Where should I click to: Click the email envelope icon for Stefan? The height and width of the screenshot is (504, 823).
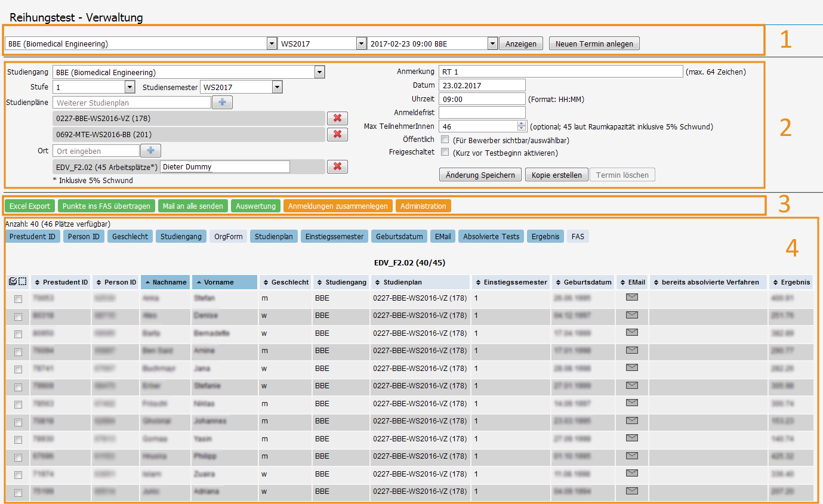click(631, 298)
